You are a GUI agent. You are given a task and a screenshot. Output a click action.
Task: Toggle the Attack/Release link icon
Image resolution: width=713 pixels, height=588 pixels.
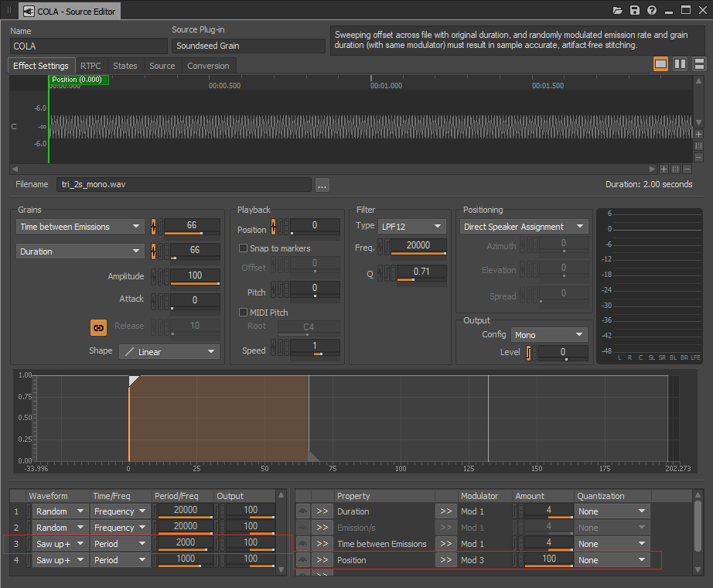[x=98, y=327]
